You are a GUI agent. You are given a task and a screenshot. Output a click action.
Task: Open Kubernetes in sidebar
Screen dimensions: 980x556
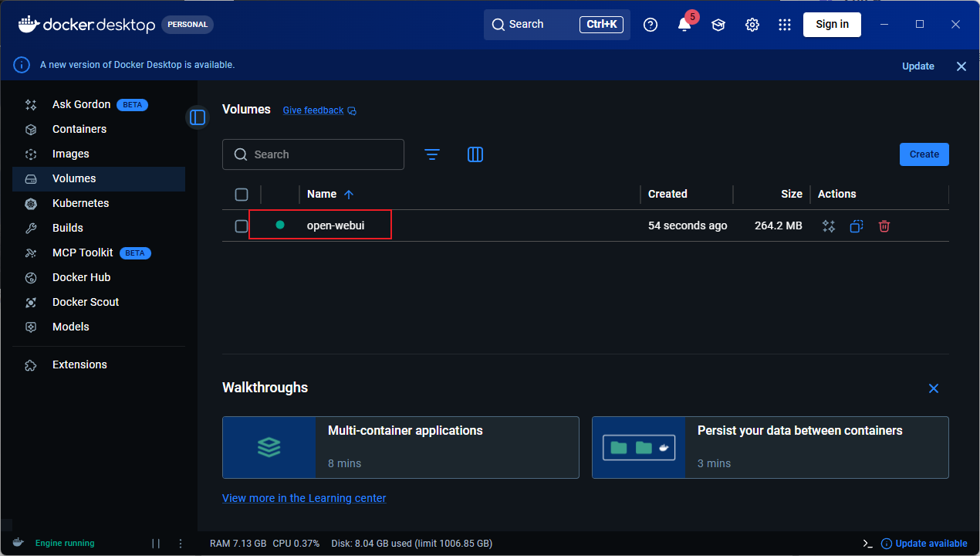(x=99, y=203)
